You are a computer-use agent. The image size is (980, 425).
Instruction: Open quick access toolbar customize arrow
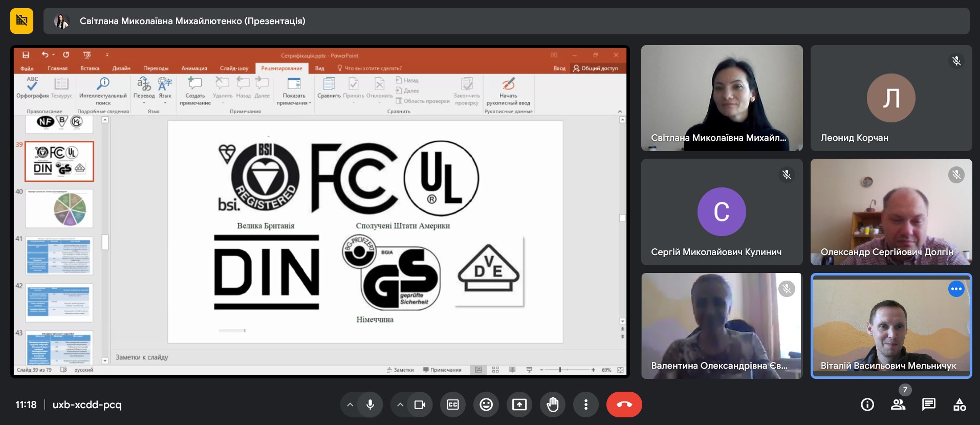pos(107,55)
